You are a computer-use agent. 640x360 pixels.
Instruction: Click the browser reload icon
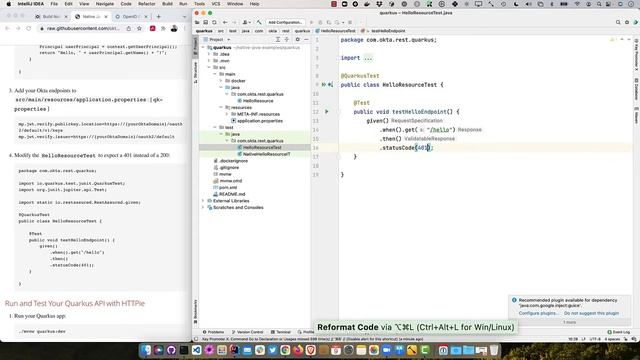click(x=29, y=28)
